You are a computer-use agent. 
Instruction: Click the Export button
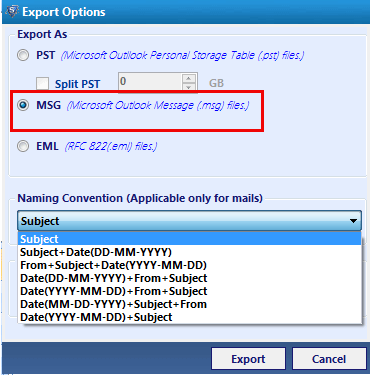(x=248, y=359)
